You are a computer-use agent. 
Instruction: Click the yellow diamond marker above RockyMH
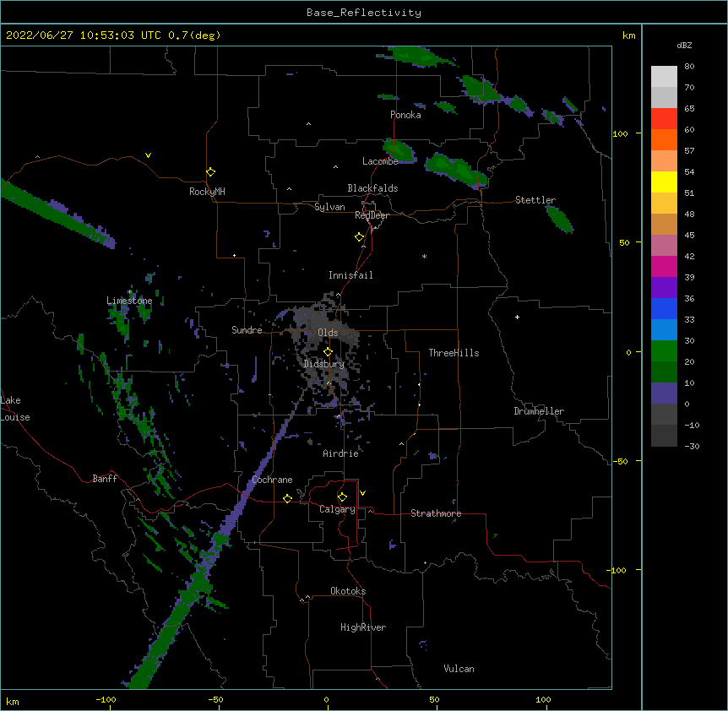(x=210, y=172)
